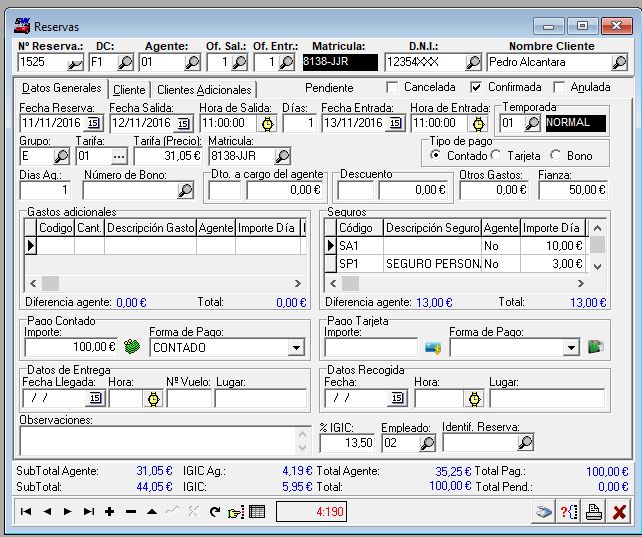Screen dimensions: 642x537
Task: Open the D.N.I. search magnifier
Action: click(x=473, y=63)
